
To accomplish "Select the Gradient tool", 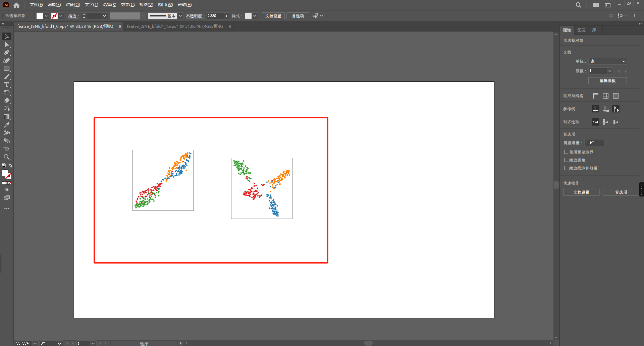I will 7,117.
